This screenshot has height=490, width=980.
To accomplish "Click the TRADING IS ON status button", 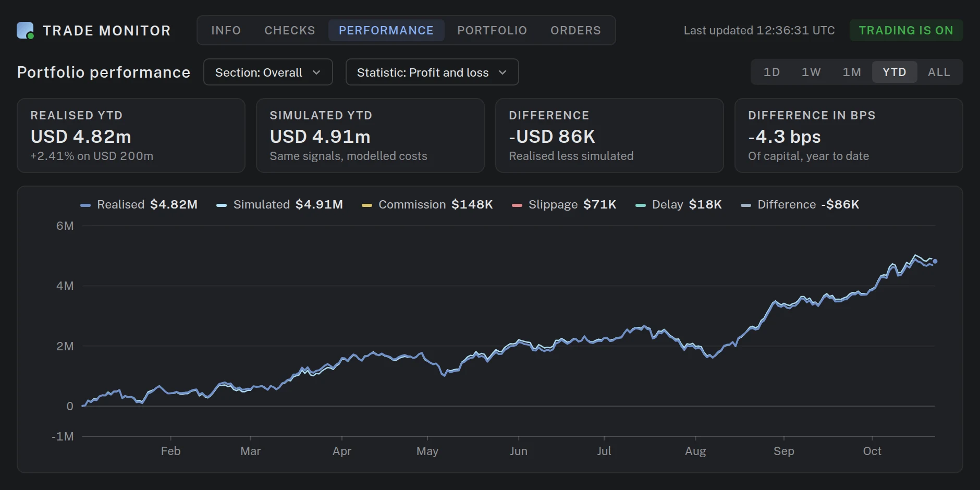I will [x=906, y=30].
